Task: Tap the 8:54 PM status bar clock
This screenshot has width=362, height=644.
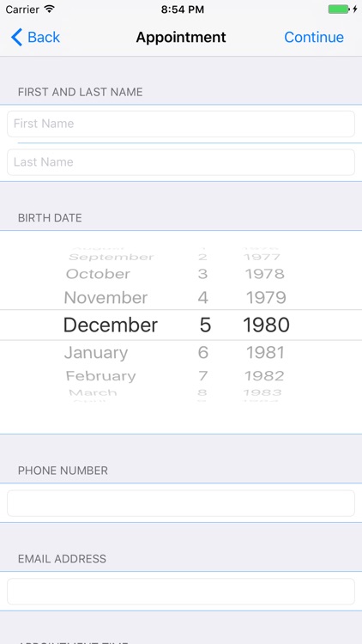Action: tap(182, 9)
